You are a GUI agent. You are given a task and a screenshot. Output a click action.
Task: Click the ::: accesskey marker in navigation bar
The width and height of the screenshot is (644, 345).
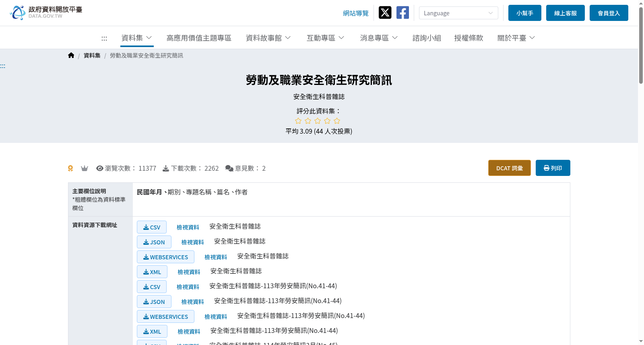[x=104, y=39]
